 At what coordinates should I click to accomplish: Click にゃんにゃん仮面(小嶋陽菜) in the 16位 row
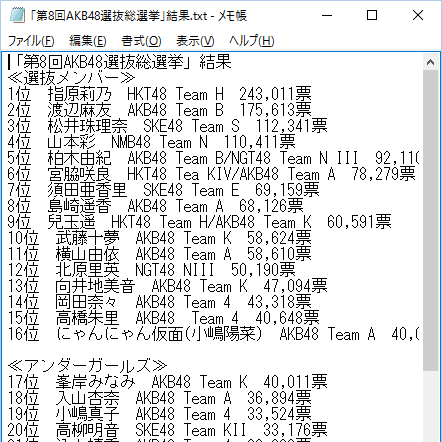point(159,334)
